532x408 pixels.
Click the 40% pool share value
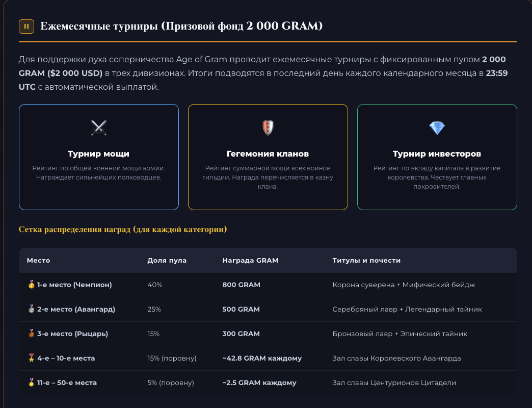click(155, 285)
